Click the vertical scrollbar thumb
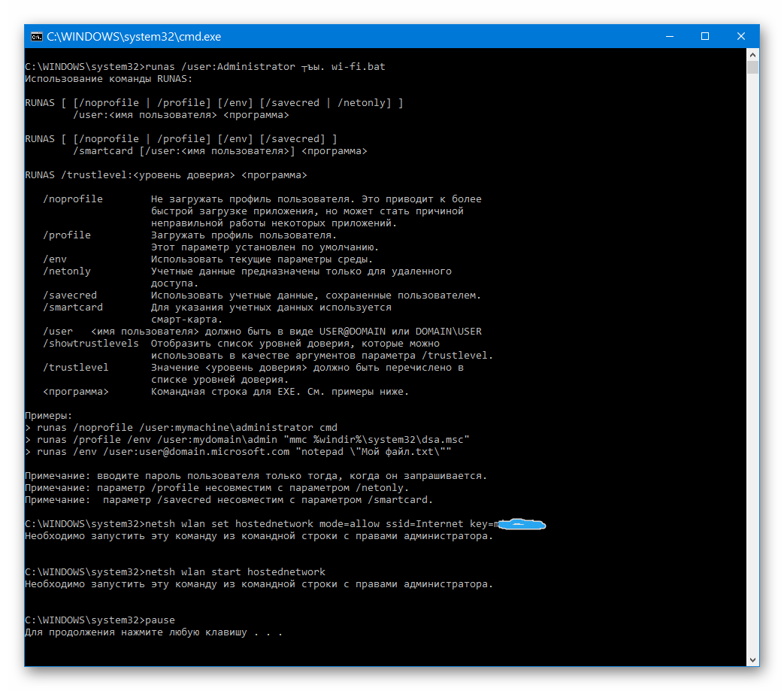 coord(752,68)
